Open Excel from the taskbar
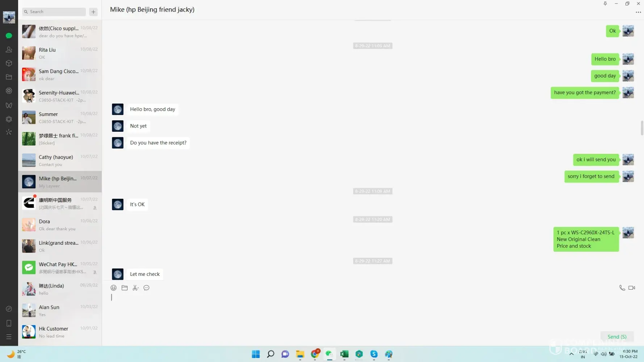The width and height of the screenshot is (644, 362). (344, 354)
